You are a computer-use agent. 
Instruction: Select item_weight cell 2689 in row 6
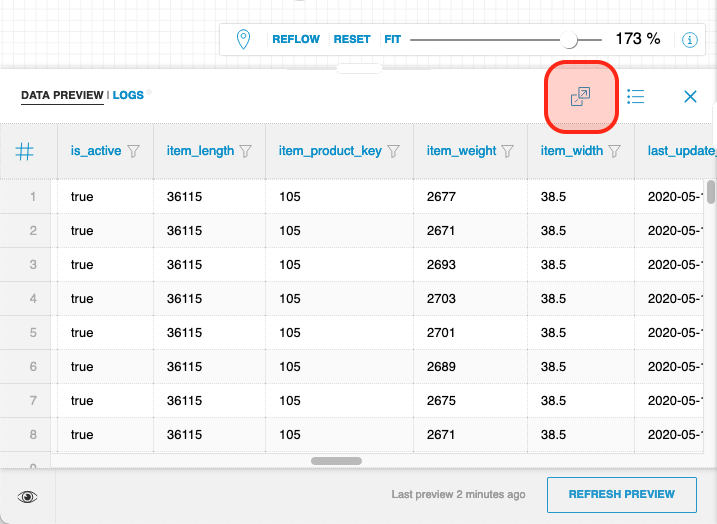click(x=441, y=367)
